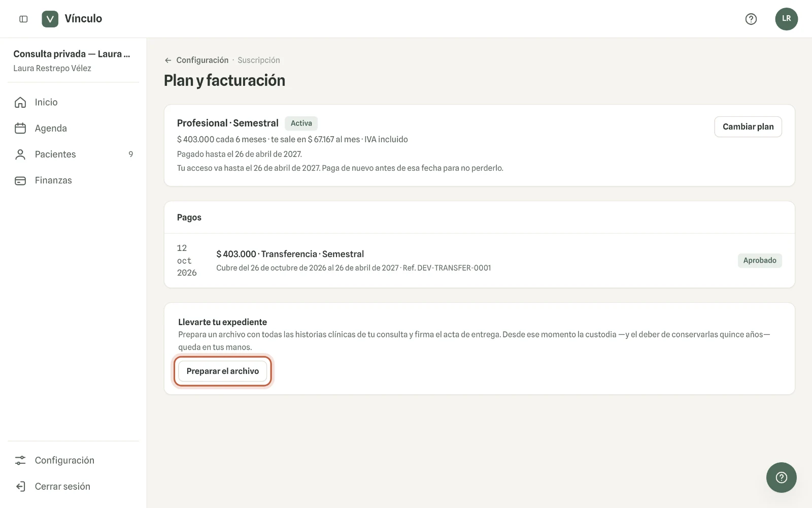The width and height of the screenshot is (812, 508).
Task: Click the Suscripción breadcrumb text
Action: coord(259,60)
